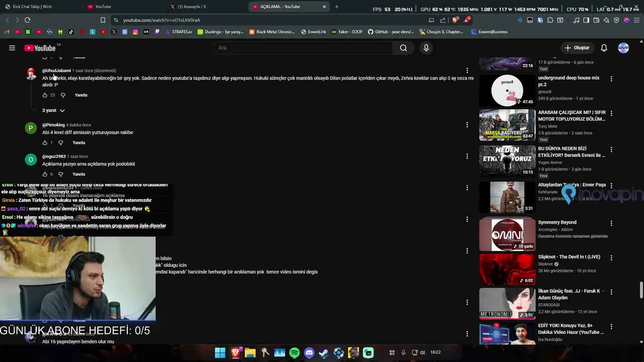Open Spotify from the taskbar

point(294,353)
